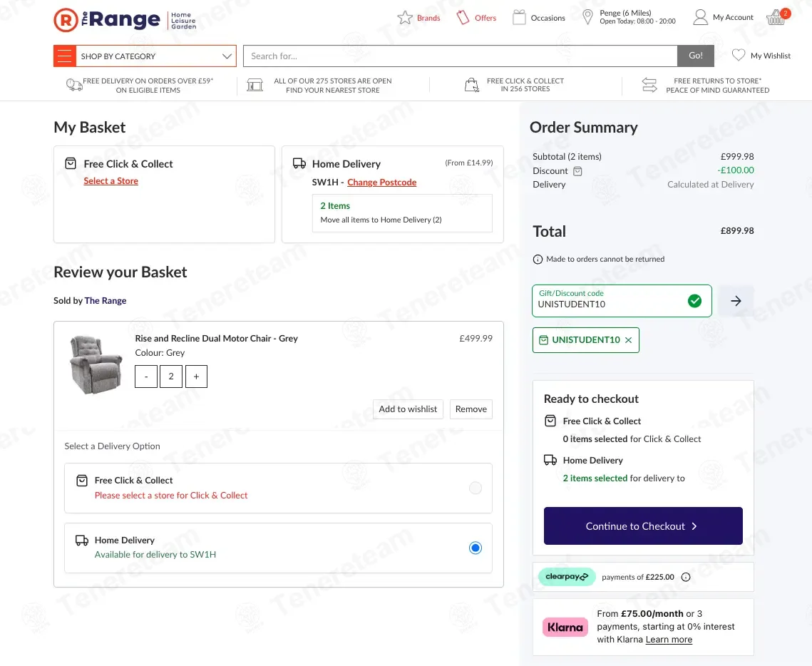Click the Change Postcode link
Screen dimensions: 812x666
tap(381, 183)
